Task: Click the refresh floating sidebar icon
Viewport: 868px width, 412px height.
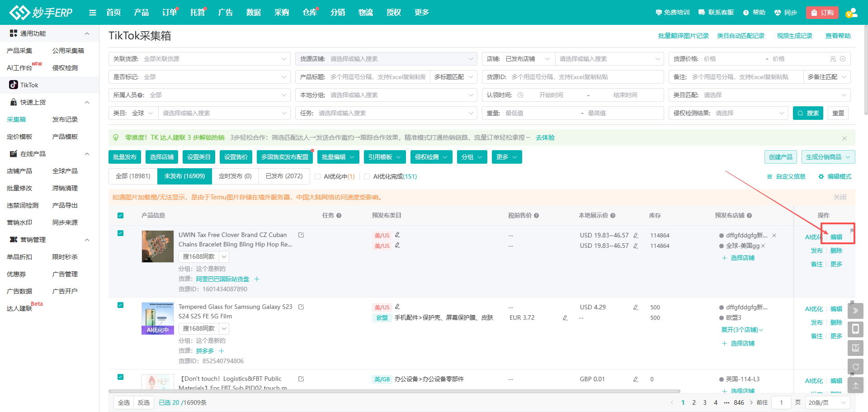Action: (x=855, y=367)
